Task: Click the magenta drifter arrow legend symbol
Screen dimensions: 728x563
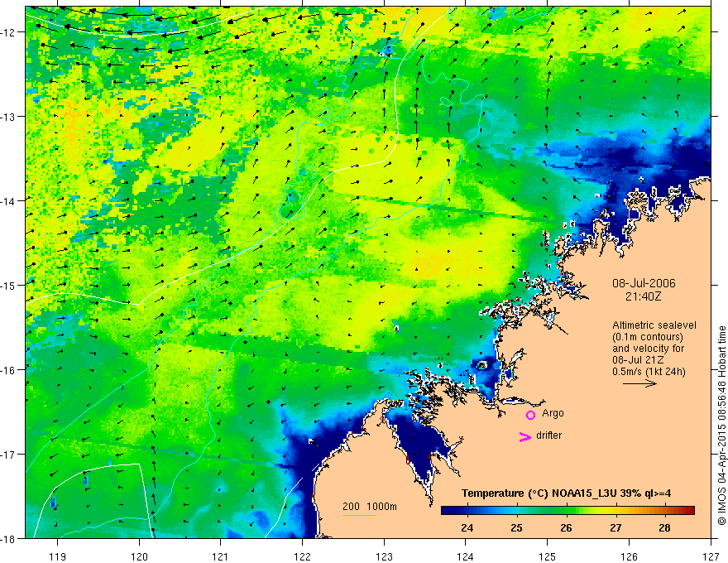Action: [525, 437]
